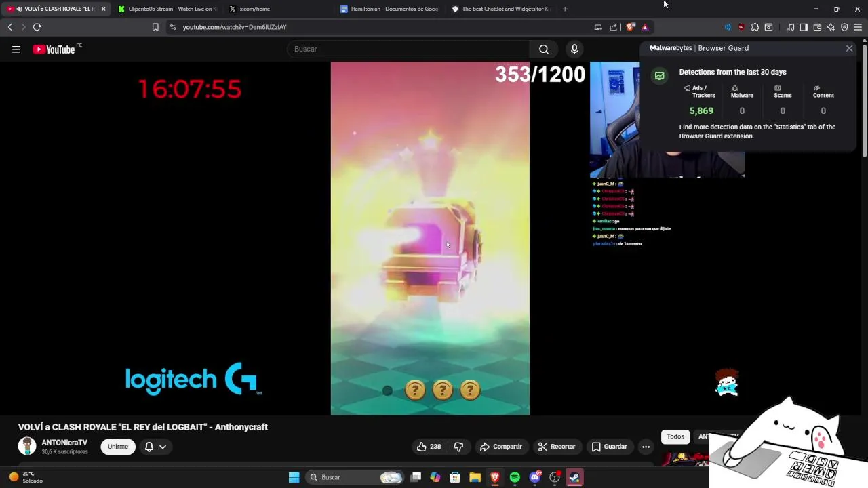Open Copilot from the taskbar
Screen dimensions: 868x488
click(435, 477)
